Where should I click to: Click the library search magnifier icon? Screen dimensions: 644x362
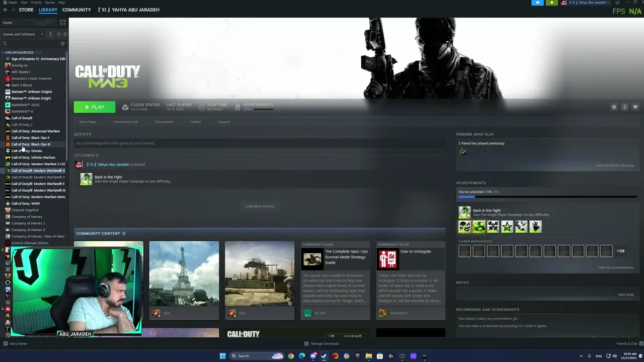pos(5,44)
